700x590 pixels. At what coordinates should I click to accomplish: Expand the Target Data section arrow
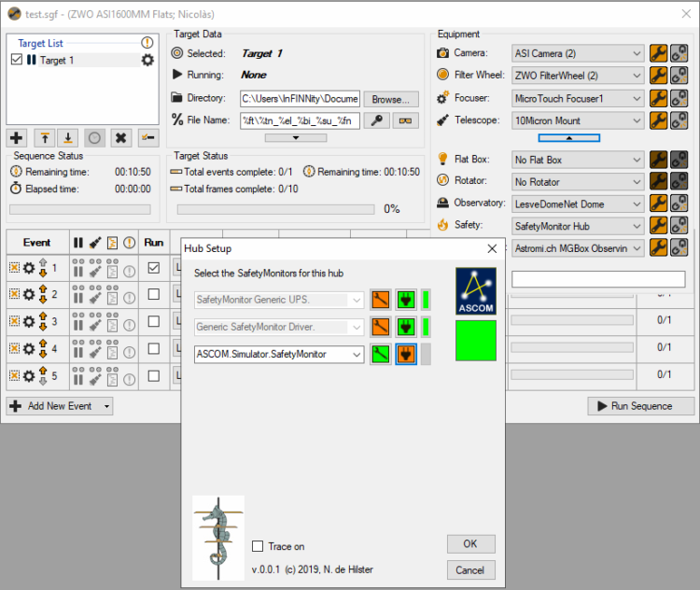[x=296, y=138]
